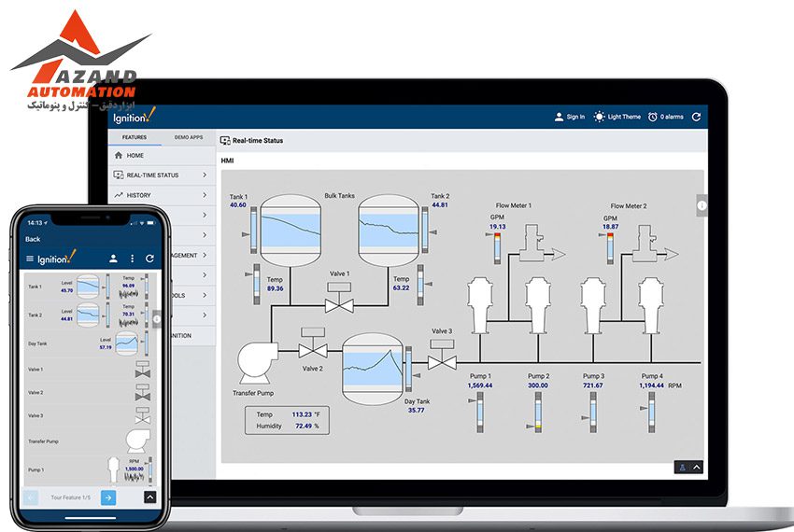Expand the Real-Time Status chevron
This screenshot has width=794, height=532.
205,175
